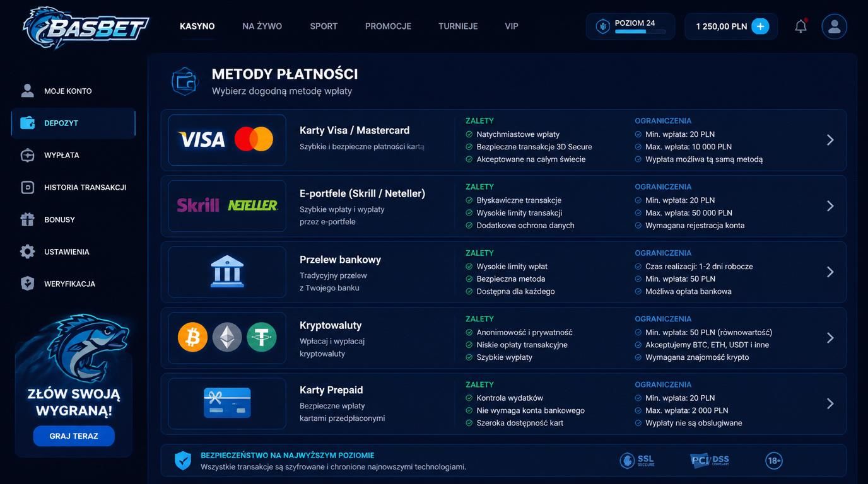This screenshot has width=868, height=484.
Task: Switch to NA ŻYWO tab
Action: [x=262, y=26]
